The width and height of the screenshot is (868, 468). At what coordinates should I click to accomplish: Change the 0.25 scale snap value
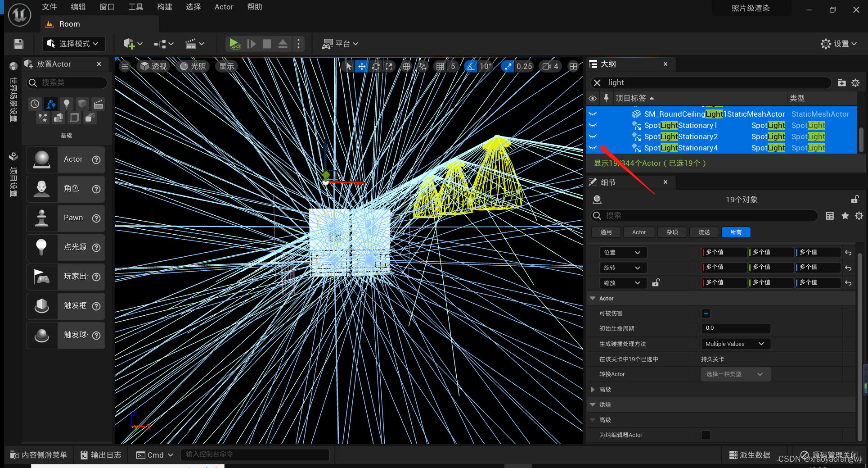(524, 66)
